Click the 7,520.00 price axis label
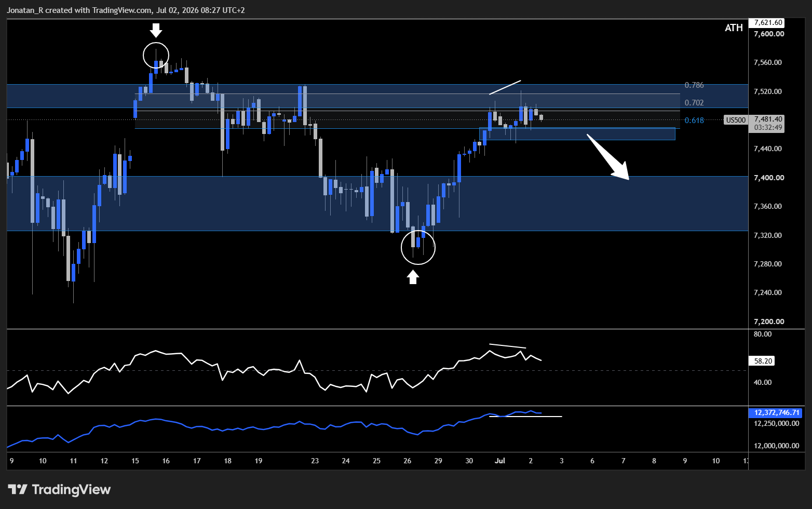812x509 pixels. coord(767,91)
